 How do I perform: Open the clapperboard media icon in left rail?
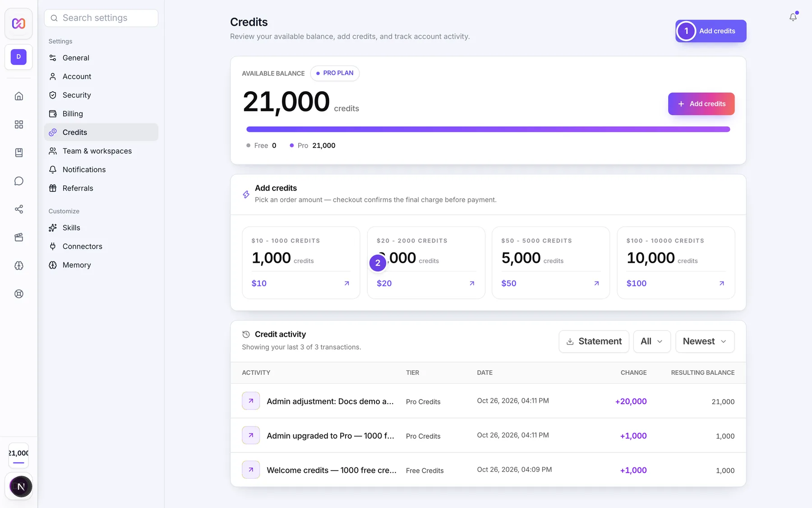(19, 238)
